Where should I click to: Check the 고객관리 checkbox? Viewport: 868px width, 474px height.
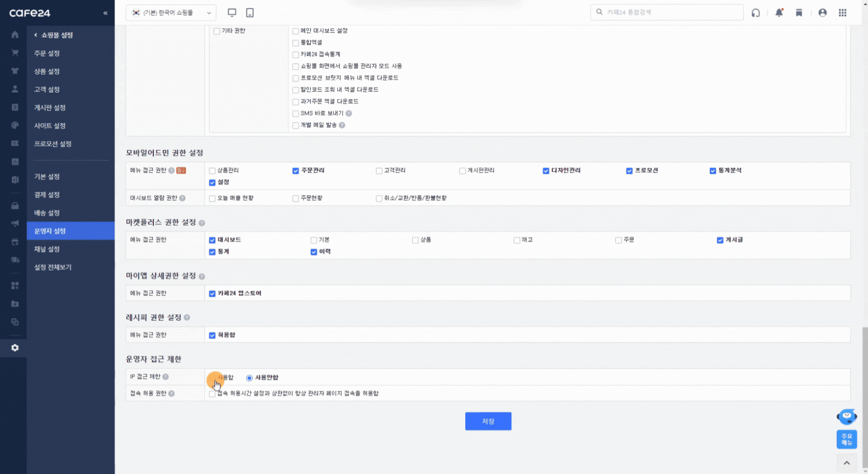pos(379,171)
